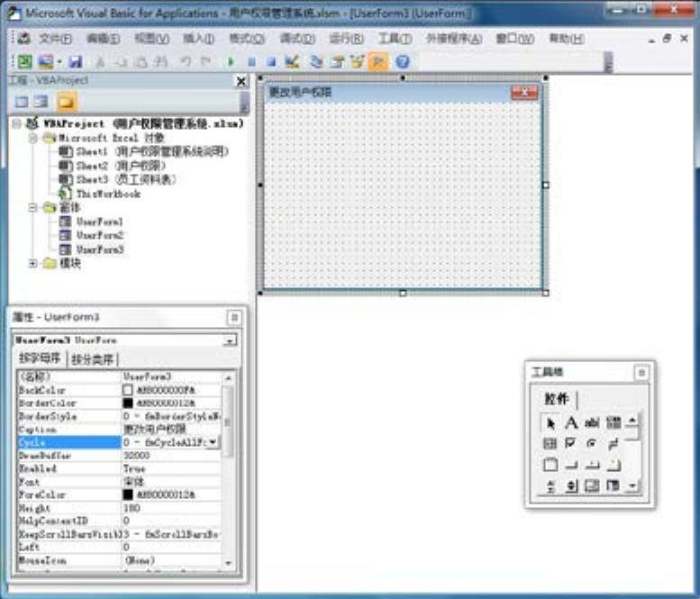Save the workbook with the floppy icon
Screen dimensions: 700x599
[75, 61]
